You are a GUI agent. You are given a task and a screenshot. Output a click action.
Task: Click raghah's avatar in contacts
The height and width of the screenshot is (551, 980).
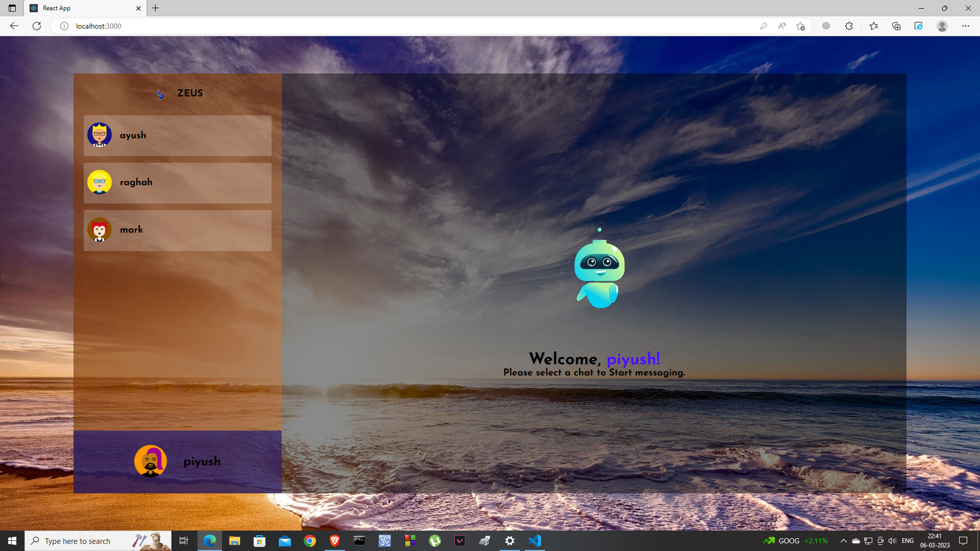tap(100, 182)
